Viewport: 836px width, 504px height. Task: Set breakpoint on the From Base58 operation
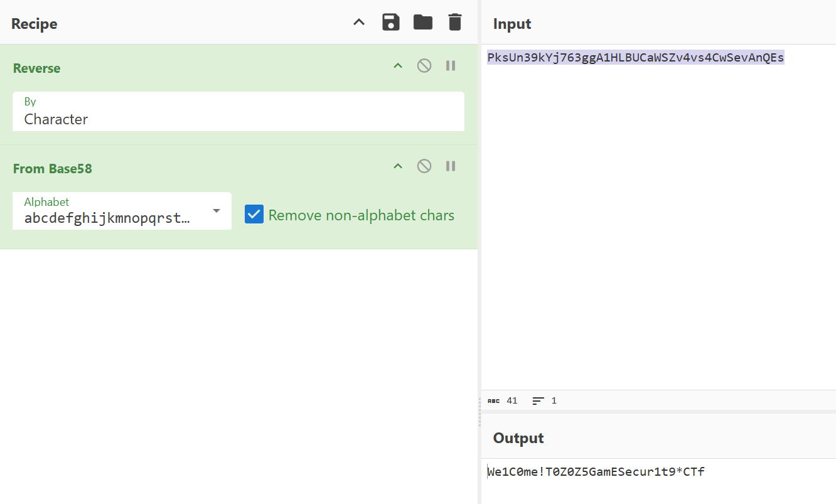coord(451,166)
